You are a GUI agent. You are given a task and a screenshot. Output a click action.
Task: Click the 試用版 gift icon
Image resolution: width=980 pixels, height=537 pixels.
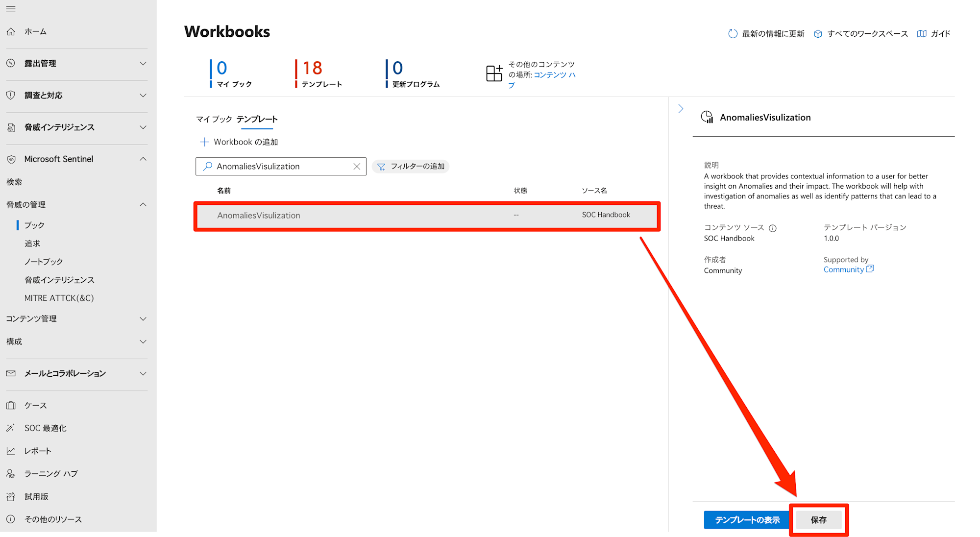[11, 496]
